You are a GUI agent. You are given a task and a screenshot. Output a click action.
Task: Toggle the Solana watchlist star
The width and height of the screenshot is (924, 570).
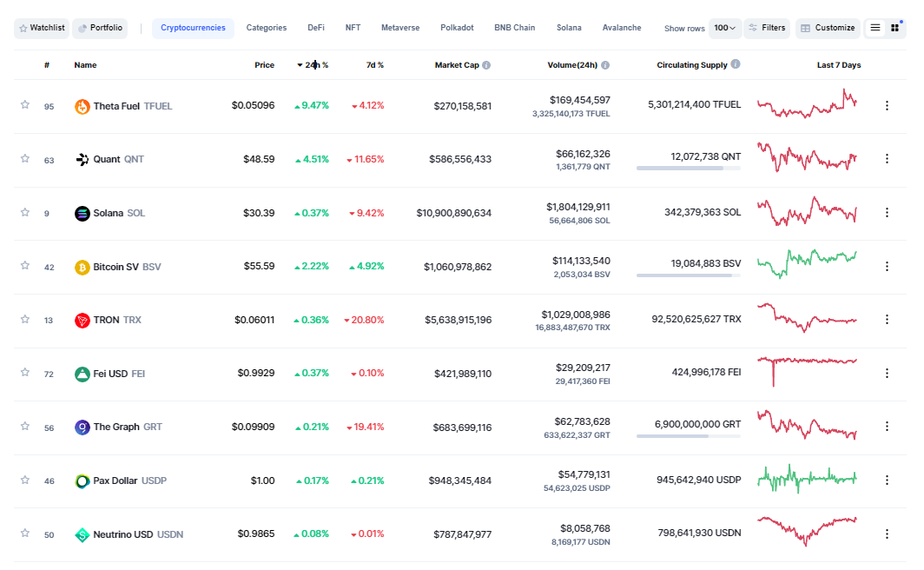(x=24, y=212)
